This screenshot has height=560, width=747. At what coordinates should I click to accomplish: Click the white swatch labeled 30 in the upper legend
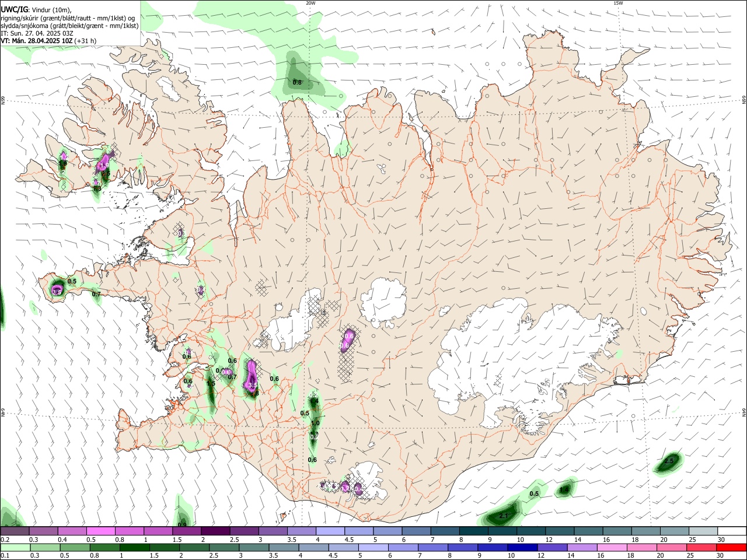[732, 531]
